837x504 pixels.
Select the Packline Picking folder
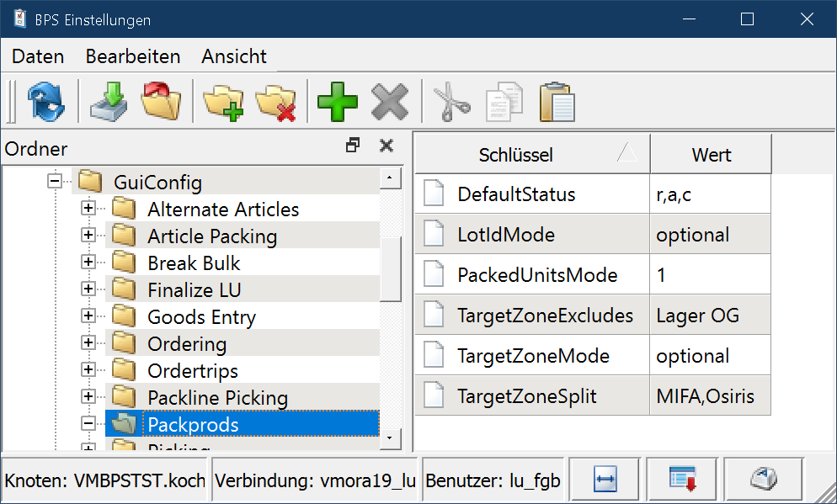click(217, 397)
